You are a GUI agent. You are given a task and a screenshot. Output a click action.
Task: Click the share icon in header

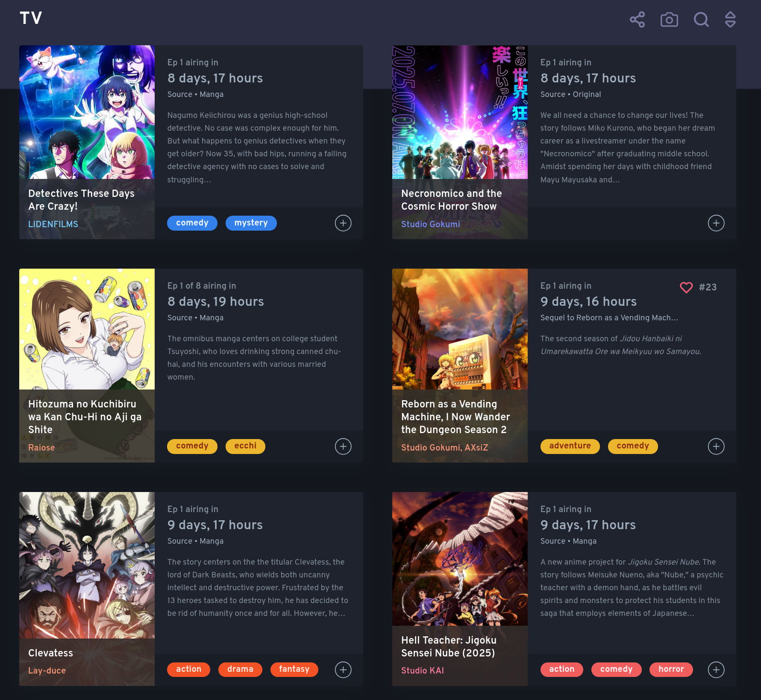[x=637, y=20]
